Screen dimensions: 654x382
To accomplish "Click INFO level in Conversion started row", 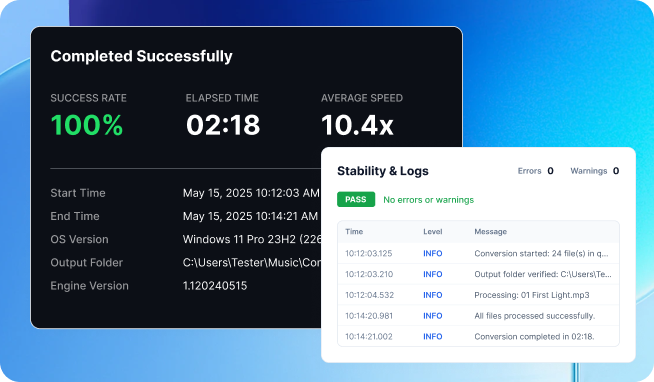I will [433, 253].
